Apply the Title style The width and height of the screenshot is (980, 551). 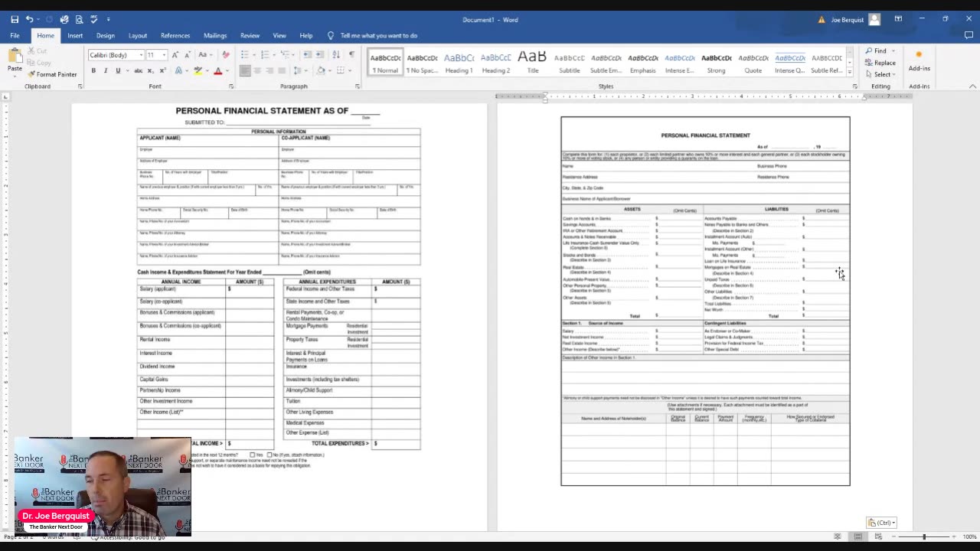click(x=532, y=63)
